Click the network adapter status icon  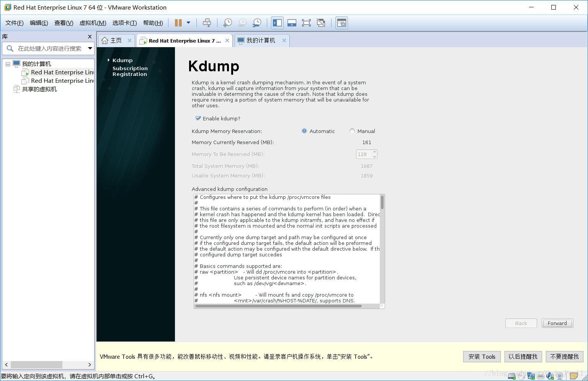[x=531, y=376]
